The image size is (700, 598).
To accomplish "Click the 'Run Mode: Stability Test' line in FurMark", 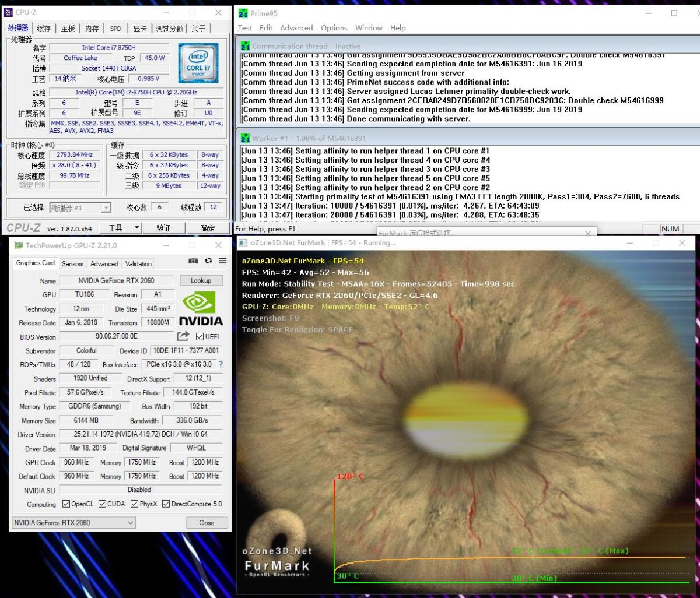I will tap(379, 284).
